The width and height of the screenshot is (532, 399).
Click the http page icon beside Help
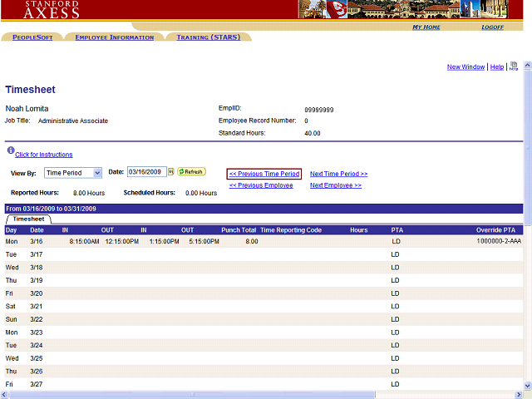point(514,66)
